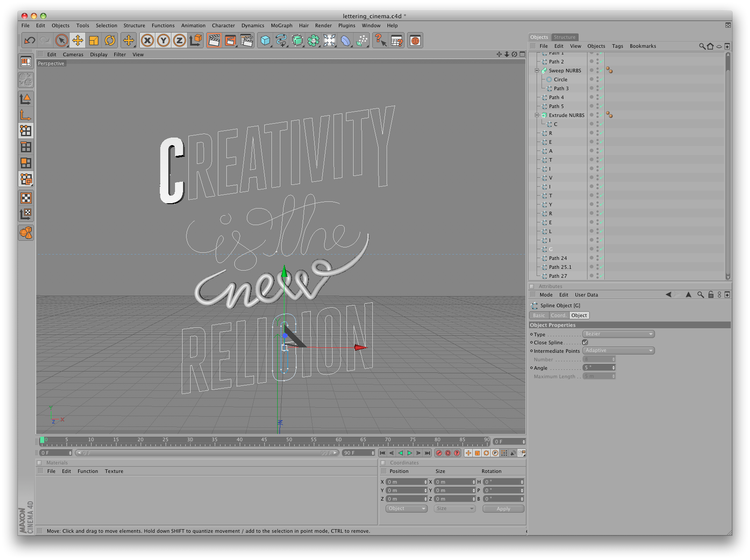Click the Coord. tab in Attributes

[x=558, y=315]
